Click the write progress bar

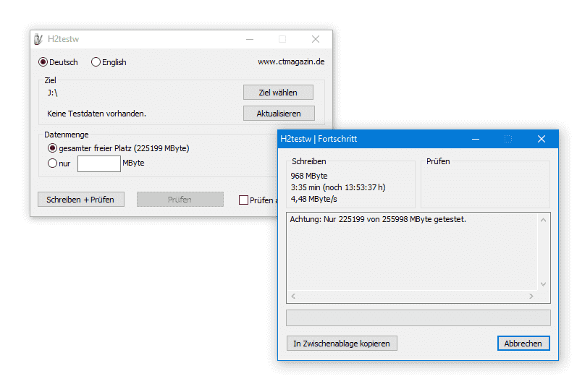click(418, 318)
